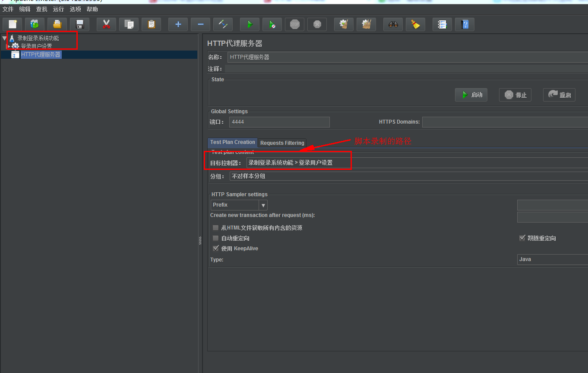588x373 pixels.
Task: Open the 分组 combo box
Action: click(x=408, y=176)
